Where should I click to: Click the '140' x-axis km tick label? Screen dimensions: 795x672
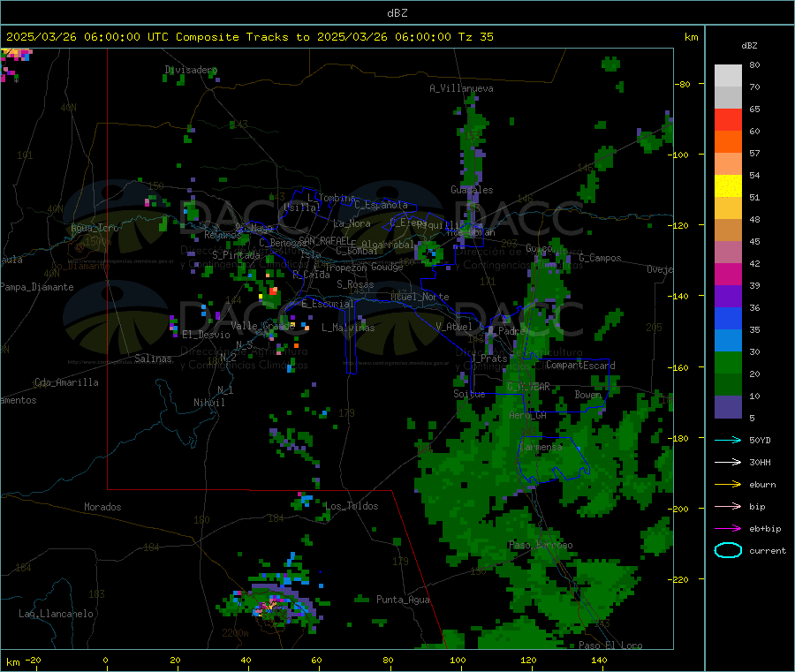pyautogui.click(x=599, y=660)
